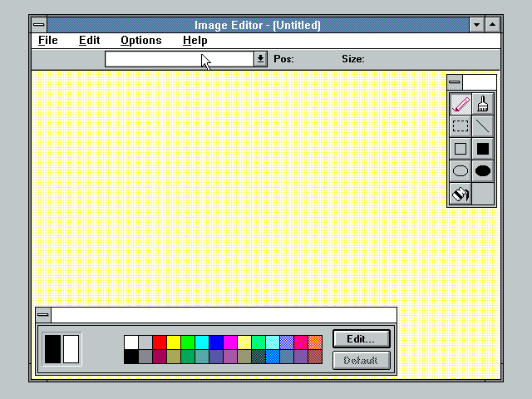
Task: Open the Help menu
Action: [x=195, y=41]
